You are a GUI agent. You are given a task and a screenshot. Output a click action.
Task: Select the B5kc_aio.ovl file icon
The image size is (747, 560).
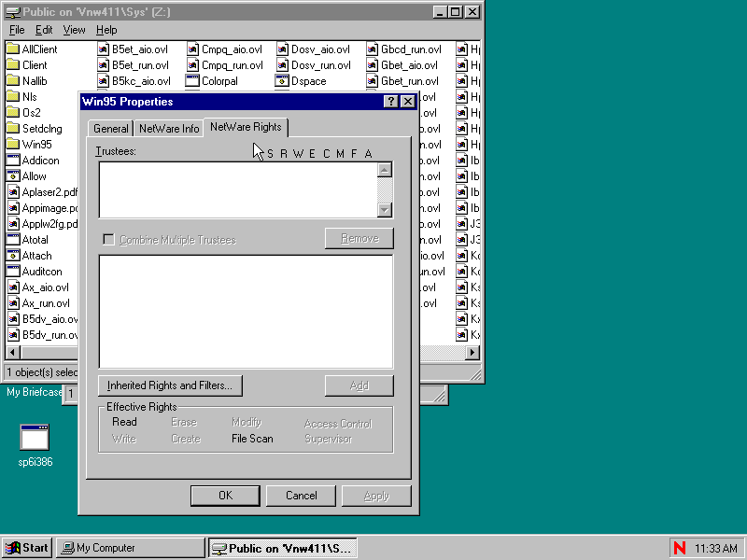[x=104, y=81]
